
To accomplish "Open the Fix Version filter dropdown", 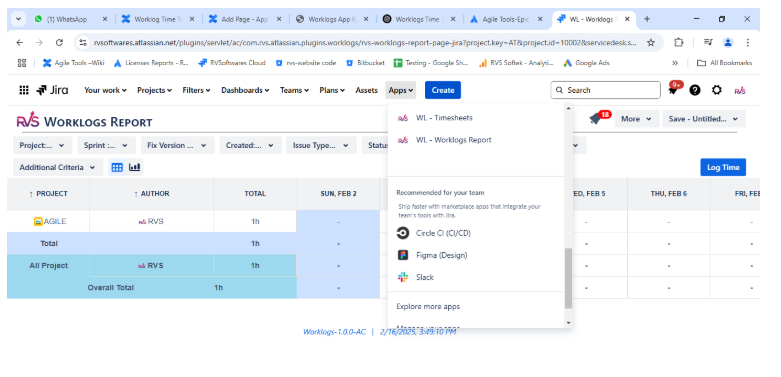I will click(177, 145).
